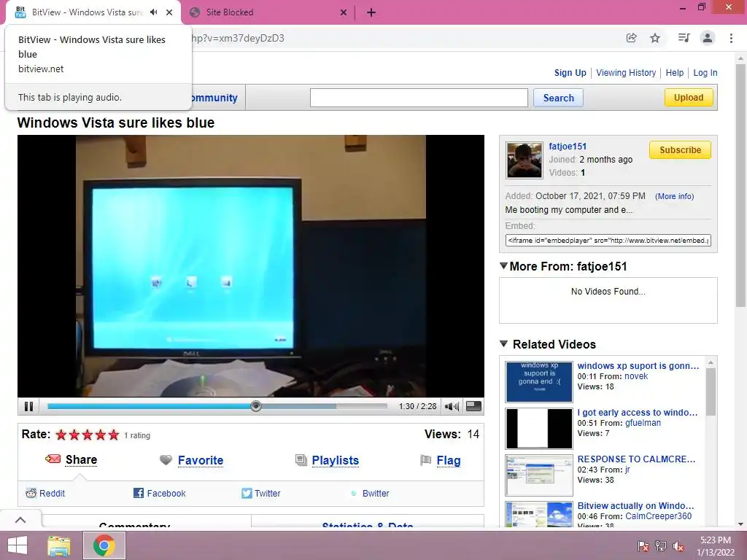Open 'I got early access to windo...' link
Viewport: 747px width, 560px height.
pyautogui.click(x=637, y=413)
